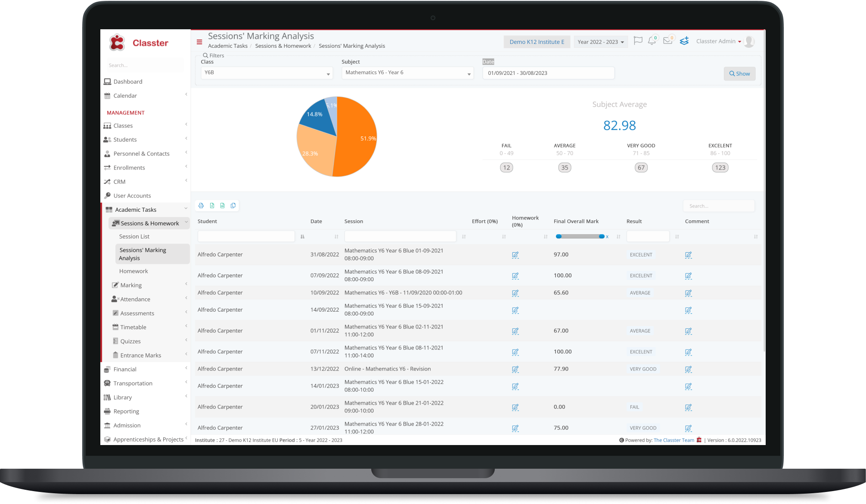The width and height of the screenshot is (866, 504).
Task: Export table to Excel file icon
Action: tap(212, 206)
